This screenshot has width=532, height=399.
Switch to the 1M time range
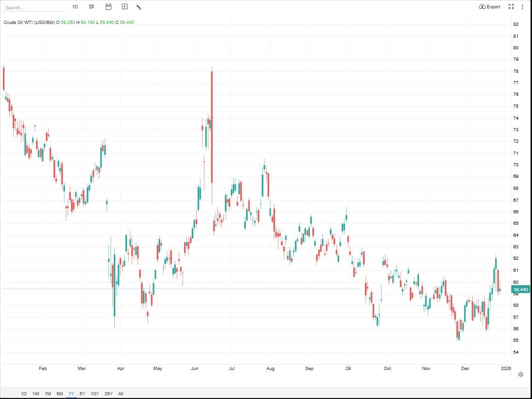(x=47, y=393)
